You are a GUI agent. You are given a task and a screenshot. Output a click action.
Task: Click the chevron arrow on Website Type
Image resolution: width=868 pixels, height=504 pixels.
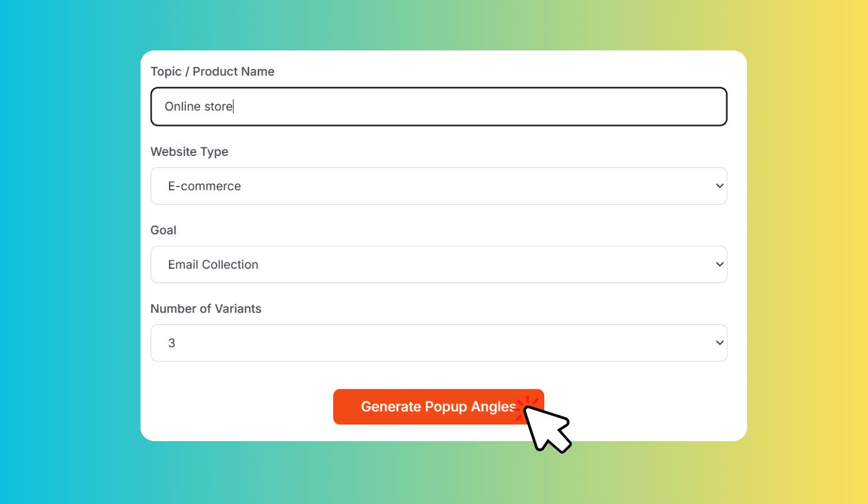[720, 186]
